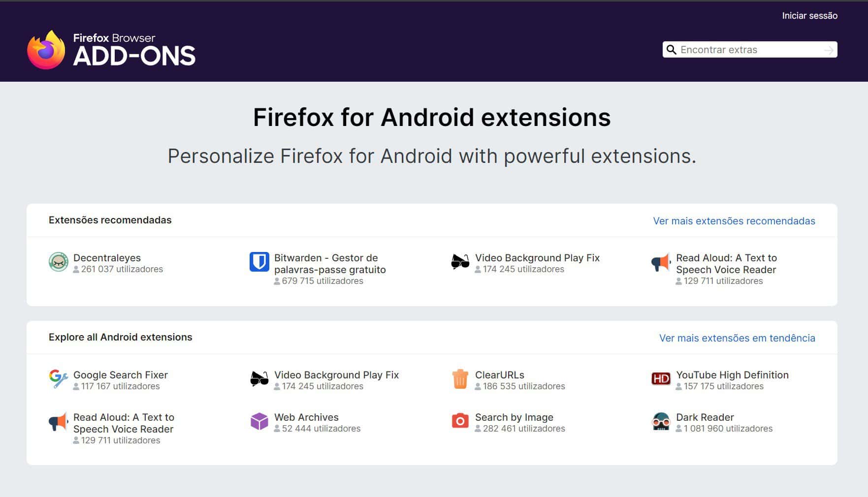Select the Dark Reader extension name
Image resolution: width=868 pixels, height=497 pixels.
tap(704, 417)
